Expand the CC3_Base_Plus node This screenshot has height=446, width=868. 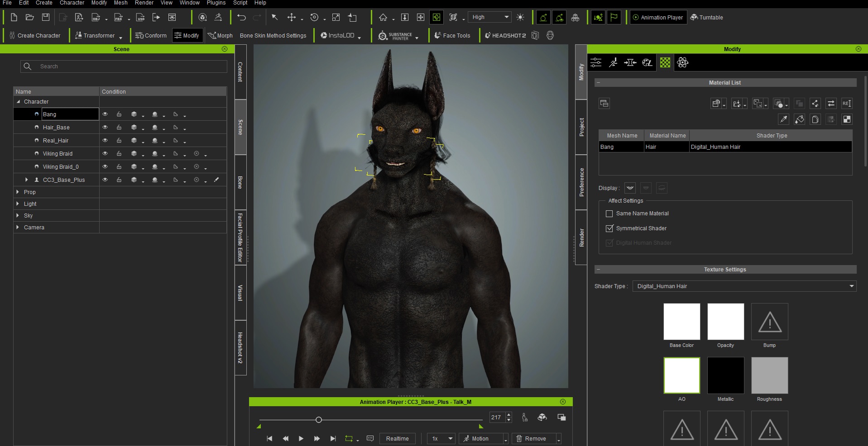(26, 180)
